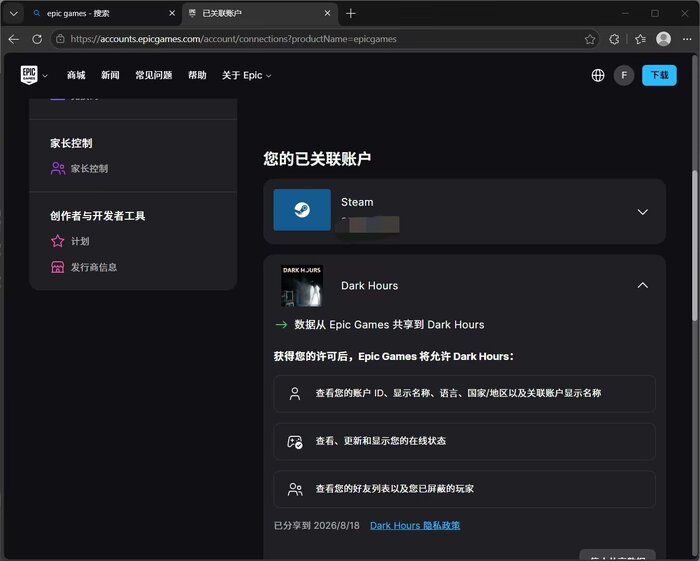Open favorites list icon in toolbar
700x561 pixels.
click(x=640, y=39)
